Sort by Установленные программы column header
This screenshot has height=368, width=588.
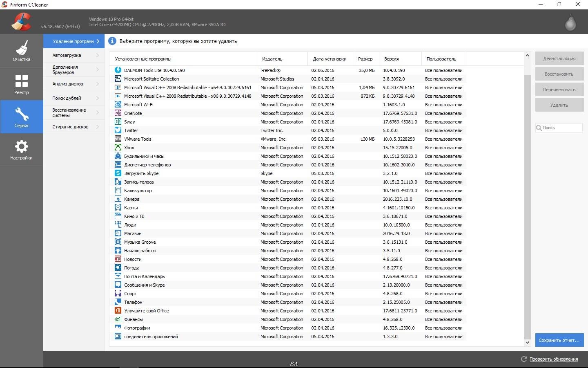tap(183, 59)
